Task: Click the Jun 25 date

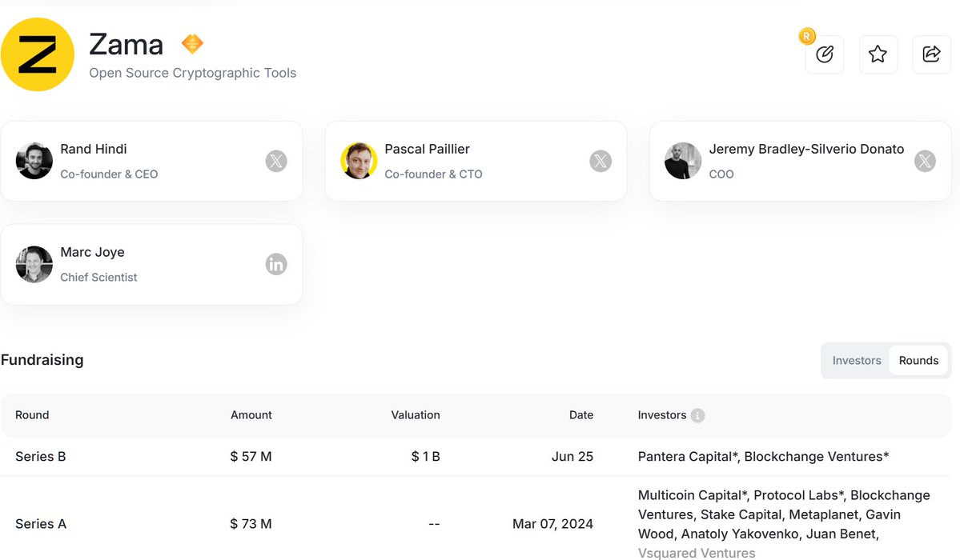Action: pyautogui.click(x=572, y=457)
